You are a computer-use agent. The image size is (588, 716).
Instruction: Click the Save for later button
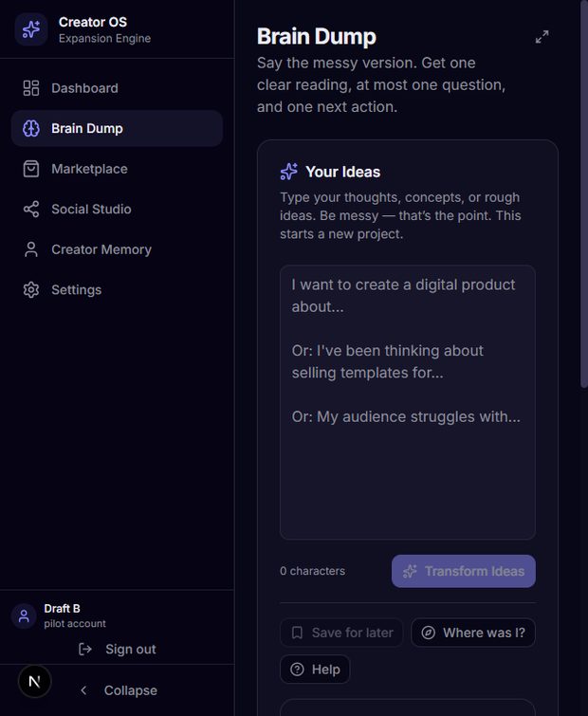click(341, 633)
